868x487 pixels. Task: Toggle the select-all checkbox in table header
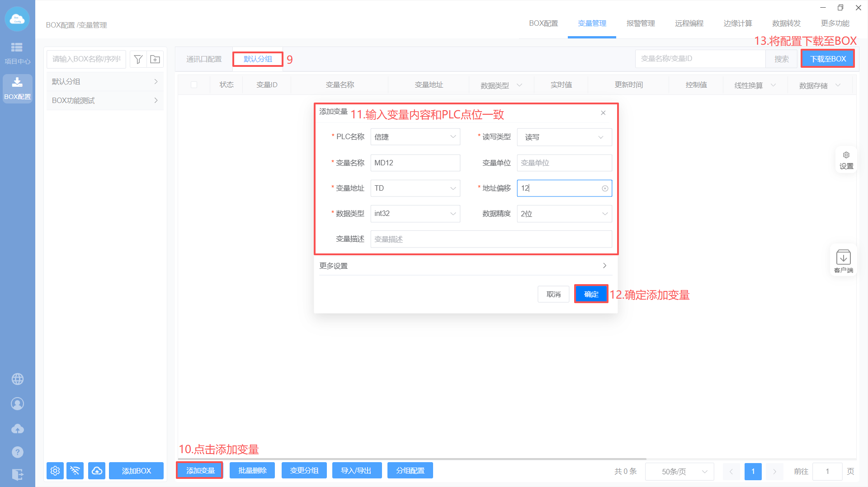[194, 85]
